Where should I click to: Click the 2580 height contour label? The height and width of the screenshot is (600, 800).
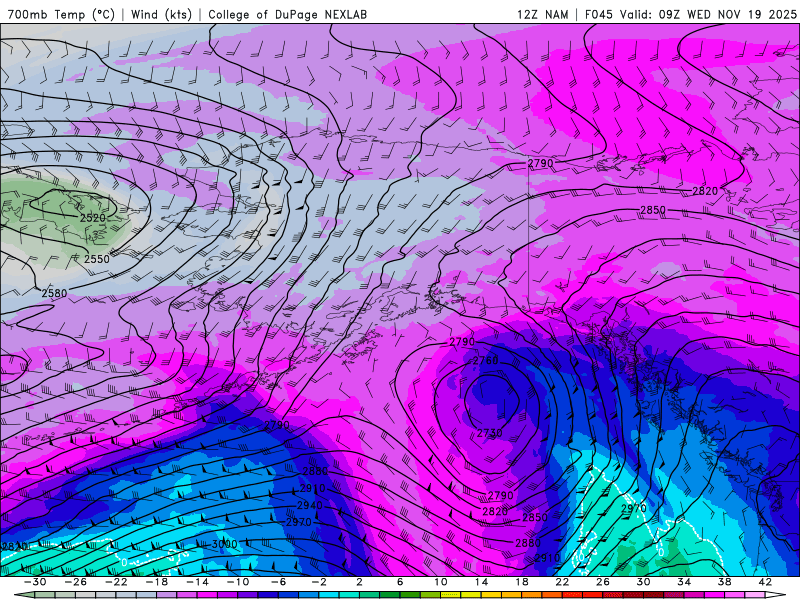point(54,293)
